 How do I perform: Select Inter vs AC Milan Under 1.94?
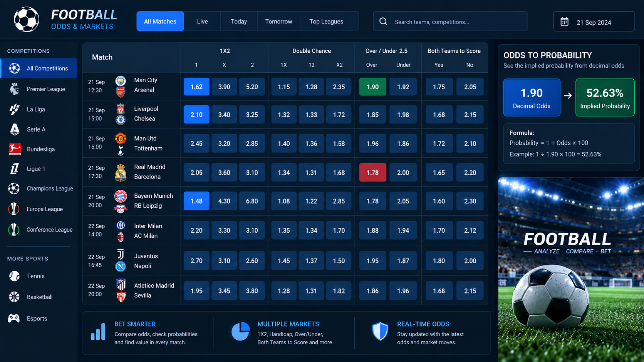point(403,230)
